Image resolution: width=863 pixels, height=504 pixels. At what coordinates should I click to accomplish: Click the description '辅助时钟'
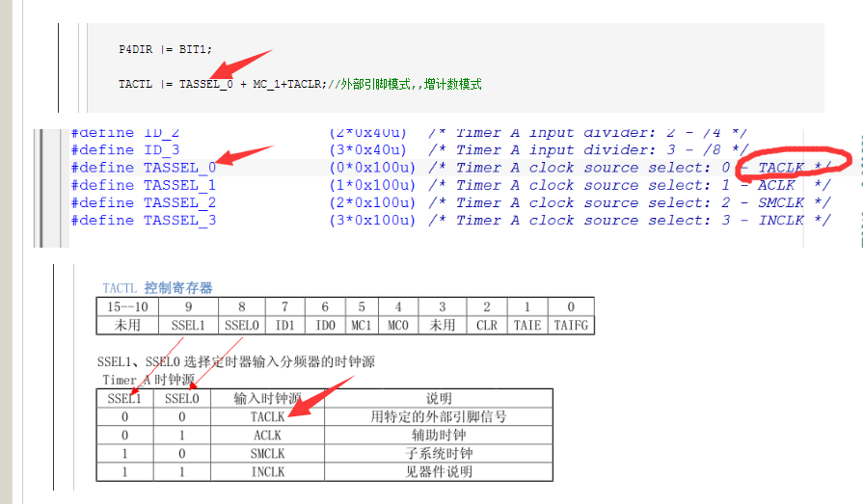click(439, 436)
